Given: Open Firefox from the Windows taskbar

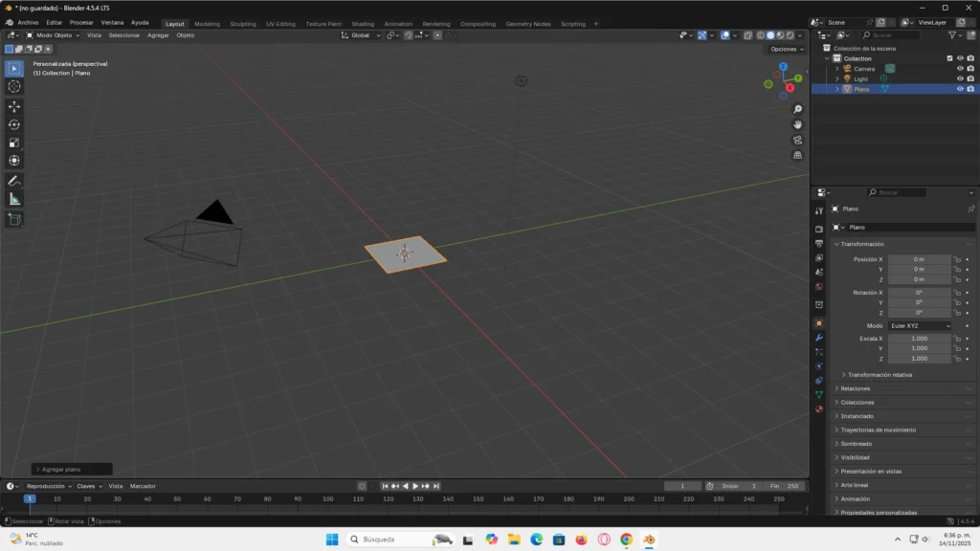Looking at the screenshot, I should 581,540.
